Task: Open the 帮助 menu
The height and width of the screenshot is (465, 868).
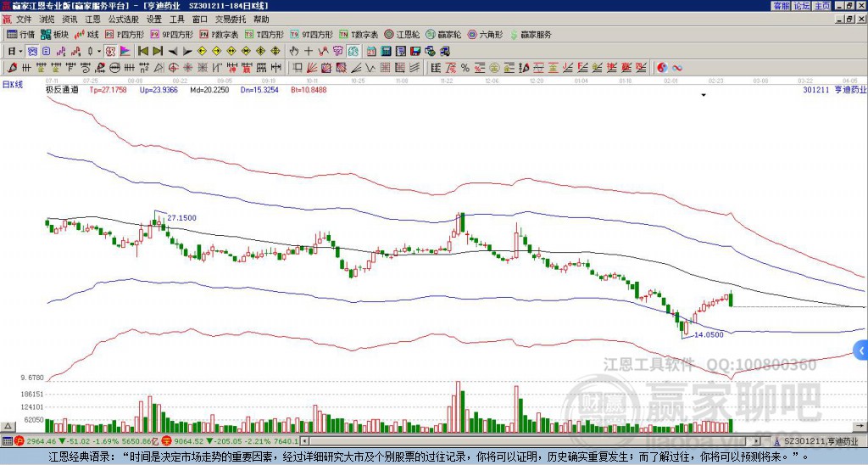Action: [x=261, y=20]
